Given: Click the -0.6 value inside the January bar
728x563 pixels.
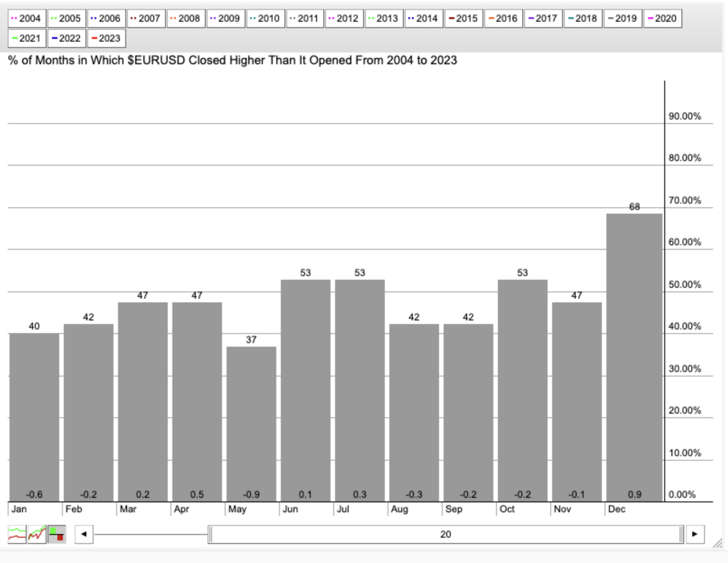Looking at the screenshot, I should [34, 495].
